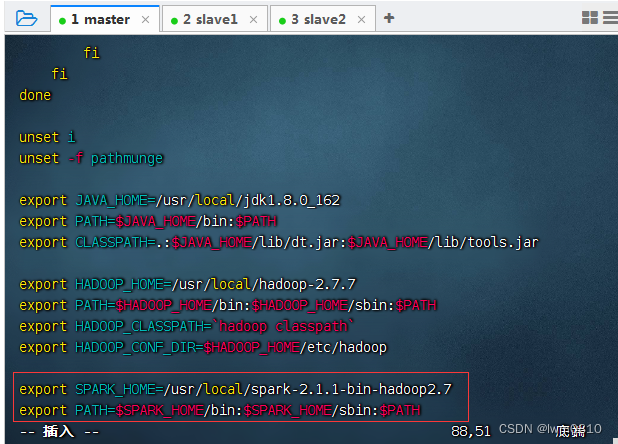The width and height of the screenshot is (618, 444).
Task: Open the tile layout grid icon
Action: (x=590, y=18)
